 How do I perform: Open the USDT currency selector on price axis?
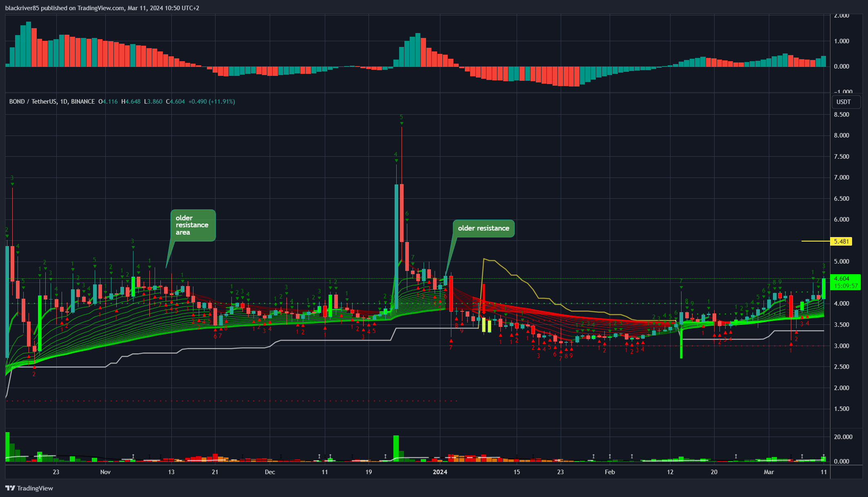[846, 102]
